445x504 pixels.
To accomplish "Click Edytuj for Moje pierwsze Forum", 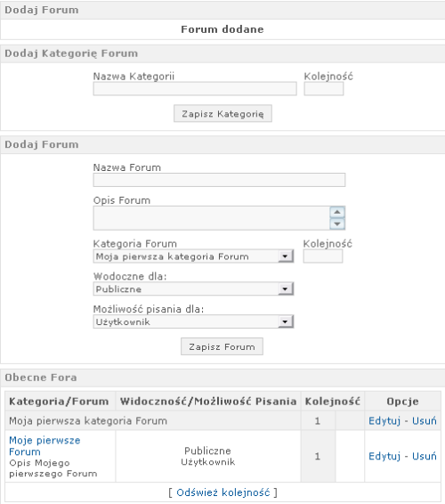I will coord(384,456).
